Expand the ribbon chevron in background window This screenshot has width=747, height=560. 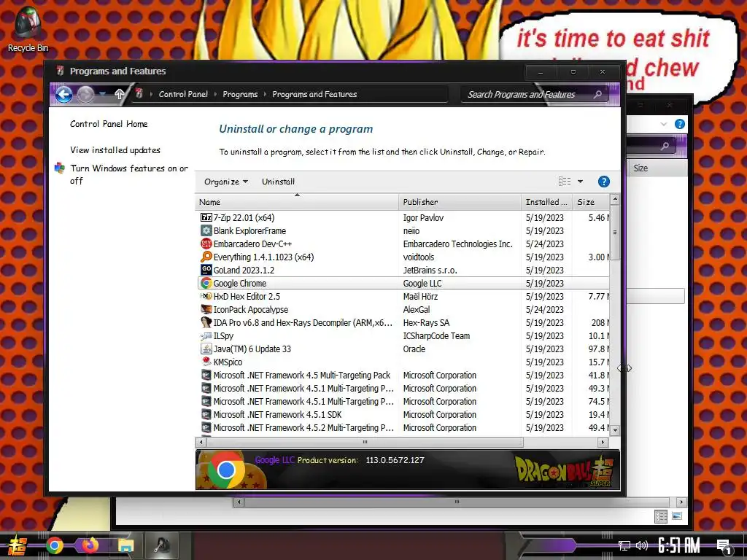[x=664, y=124]
